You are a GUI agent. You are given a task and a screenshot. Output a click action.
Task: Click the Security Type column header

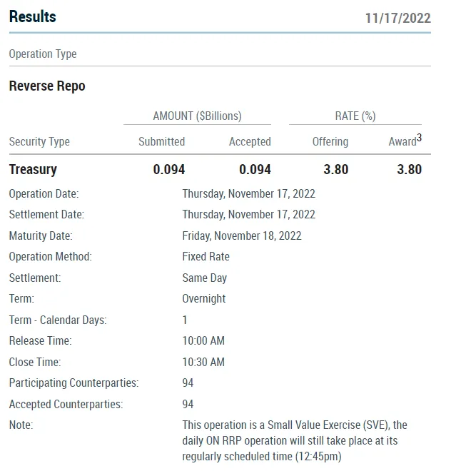point(39,141)
